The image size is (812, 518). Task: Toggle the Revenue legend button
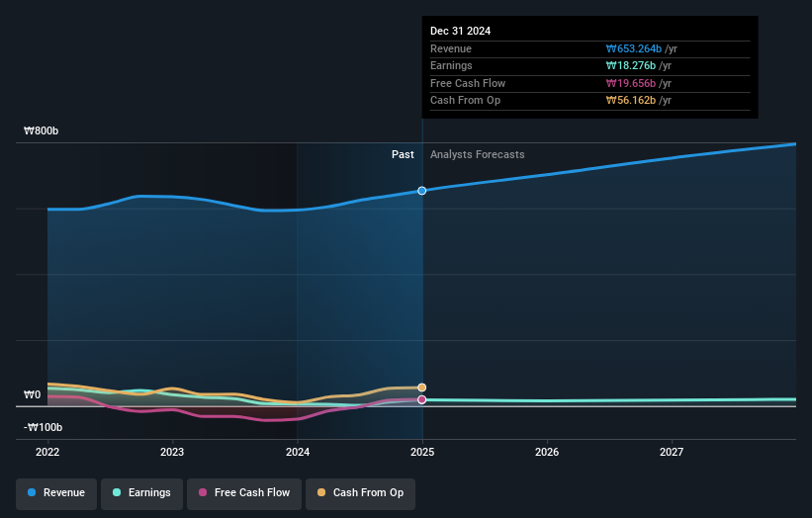pyautogui.click(x=56, y=493)
